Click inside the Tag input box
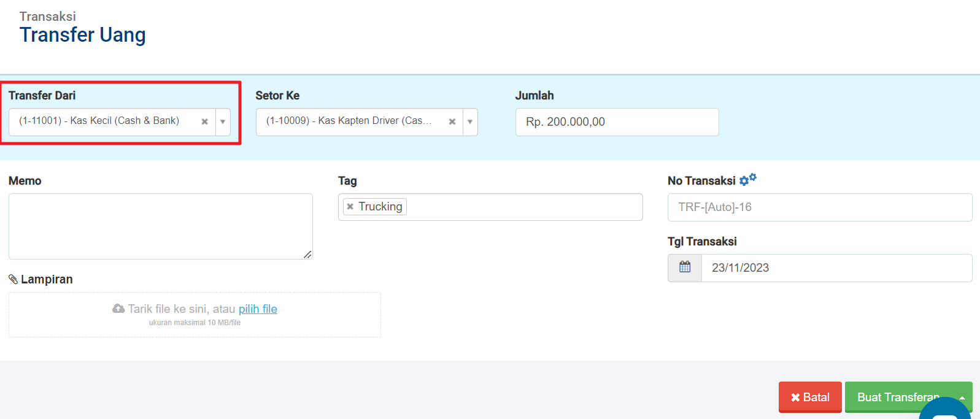The width and height of the screenshot is (980, 419). point(522,207)
